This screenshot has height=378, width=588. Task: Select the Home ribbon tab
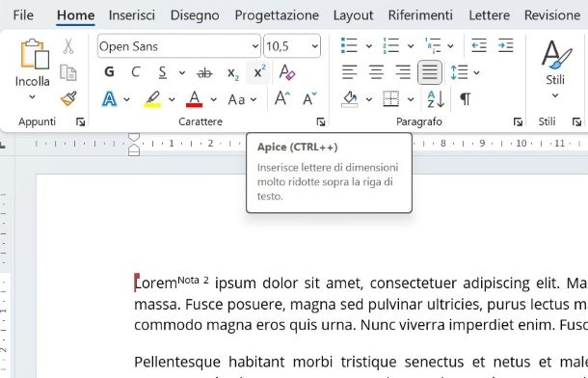(75, 15)
